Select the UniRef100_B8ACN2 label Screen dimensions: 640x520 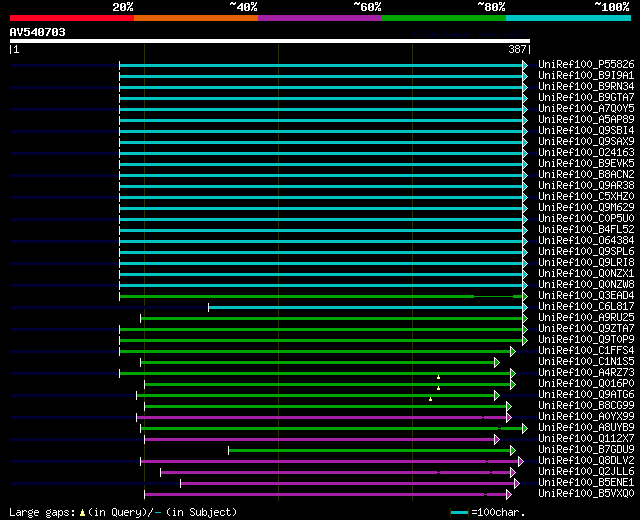pyautogui.click(x=586, y=175)
